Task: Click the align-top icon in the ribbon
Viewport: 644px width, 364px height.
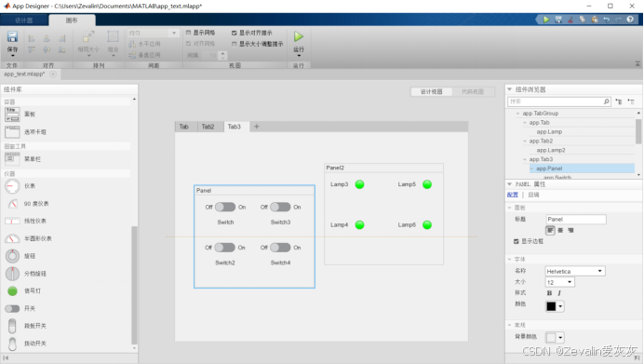Action: tap(32, 49)
